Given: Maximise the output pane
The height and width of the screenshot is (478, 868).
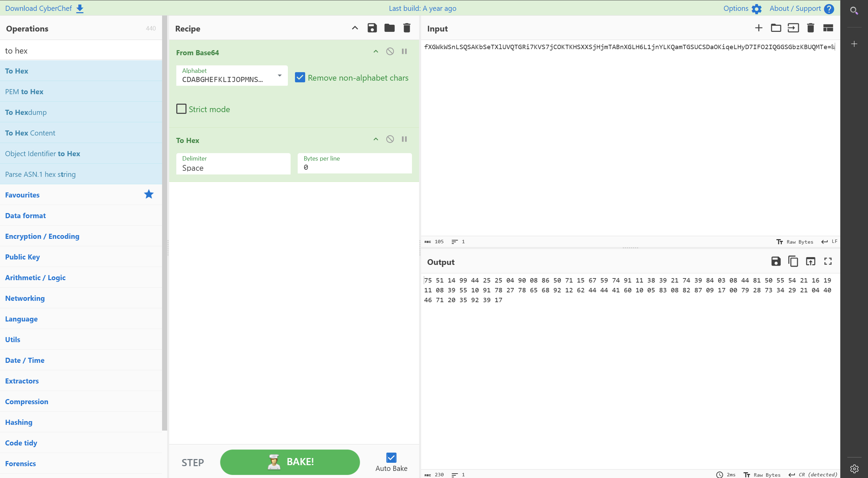Looking at the screenshot, I should coord(828,262).
